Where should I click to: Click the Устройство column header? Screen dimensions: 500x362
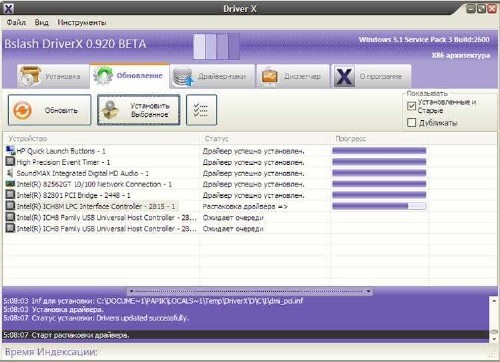[x=102, y=139]
